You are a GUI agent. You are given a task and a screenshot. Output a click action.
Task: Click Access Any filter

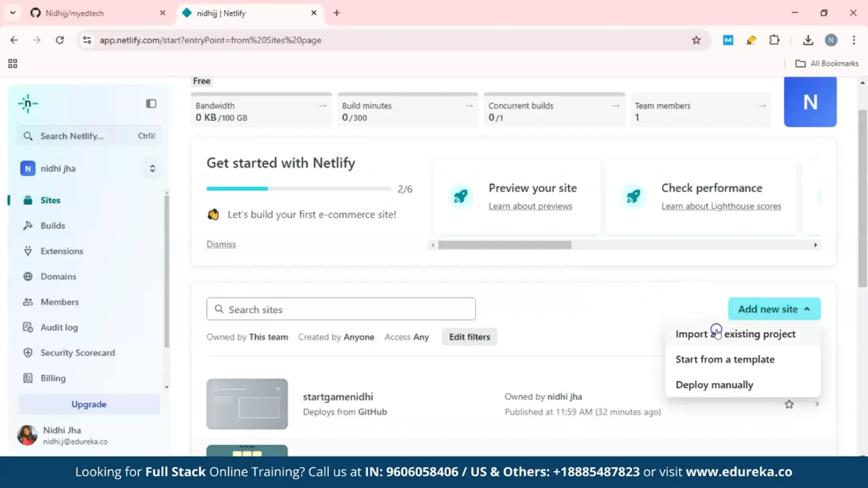click(x=406, y=337)
